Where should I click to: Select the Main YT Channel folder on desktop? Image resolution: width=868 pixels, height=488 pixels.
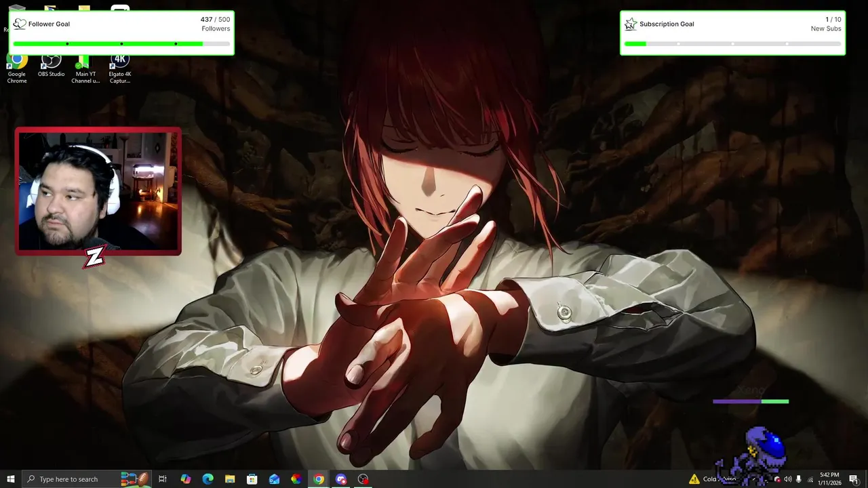(85, 69)
